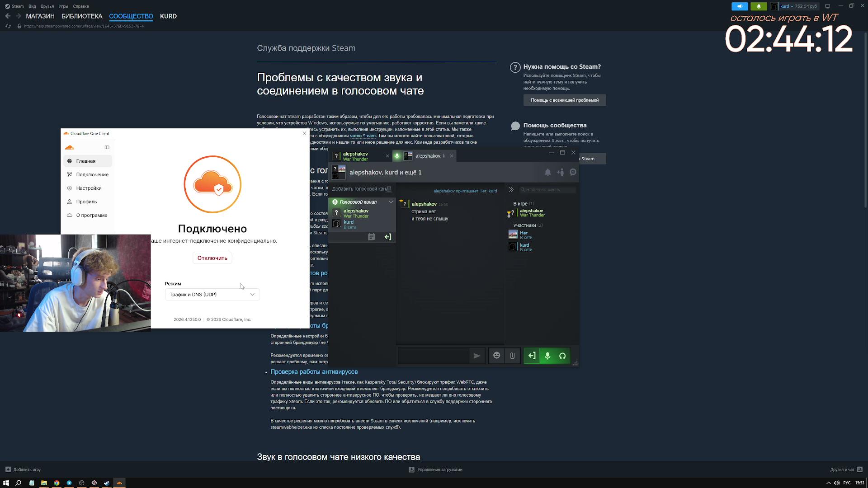Image resolution: width=868 pixels, height=488 pixels.
Task: Click Отключить in Cloudflare One Client
Action: pos(212,258)
